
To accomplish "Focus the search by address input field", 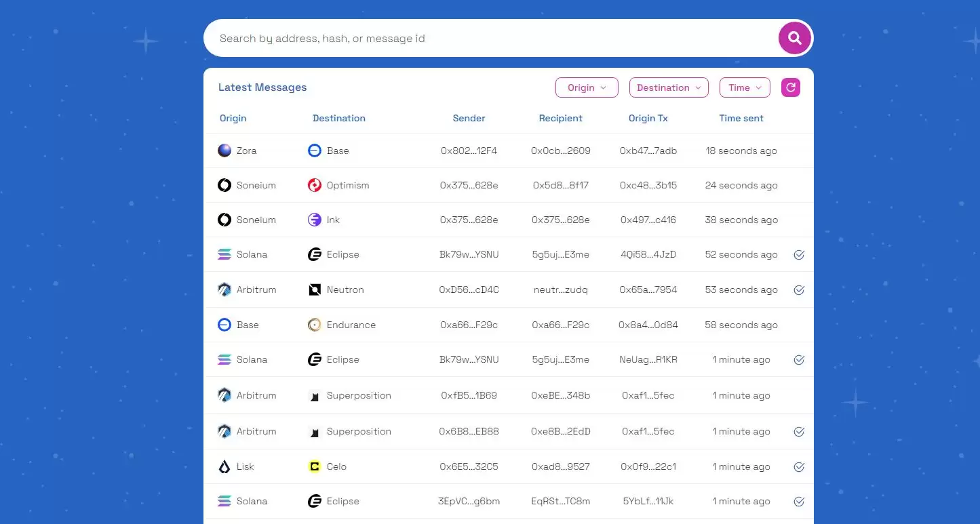I will coord(488,39).
